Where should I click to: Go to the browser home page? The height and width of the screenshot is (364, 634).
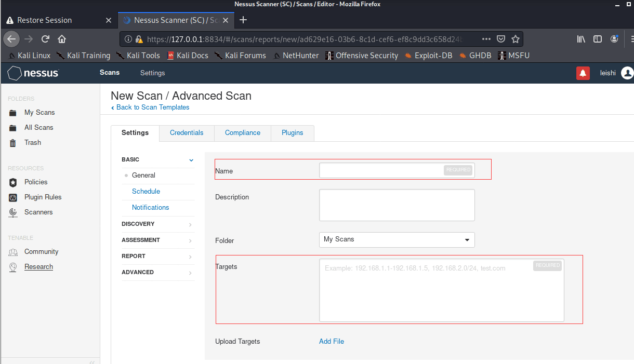[62, 39]
